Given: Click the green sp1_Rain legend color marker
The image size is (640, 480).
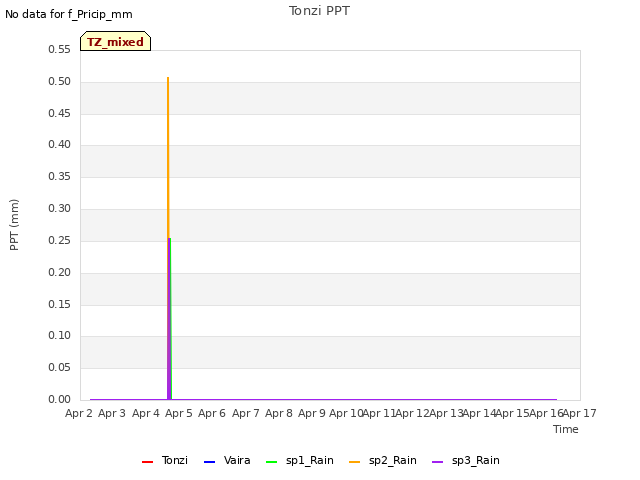Looking at the screenshot, I should tap(271, 462).
